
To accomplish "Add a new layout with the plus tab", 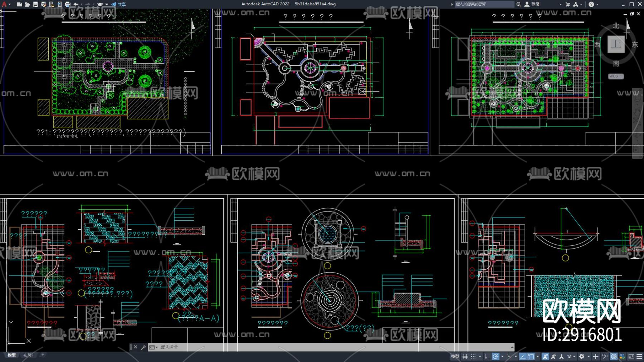I will (x=43, y=355).
